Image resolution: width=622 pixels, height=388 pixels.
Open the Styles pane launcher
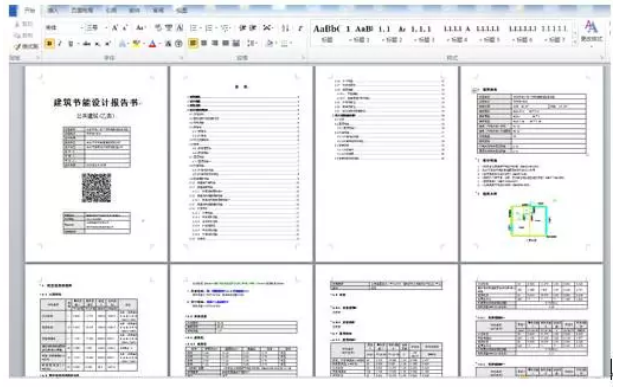[602, 58]
